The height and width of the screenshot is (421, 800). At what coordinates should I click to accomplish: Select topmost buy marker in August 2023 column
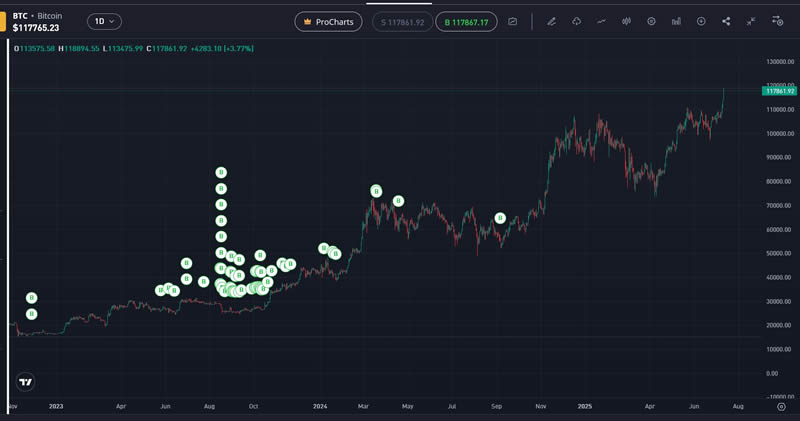point(221,172)
